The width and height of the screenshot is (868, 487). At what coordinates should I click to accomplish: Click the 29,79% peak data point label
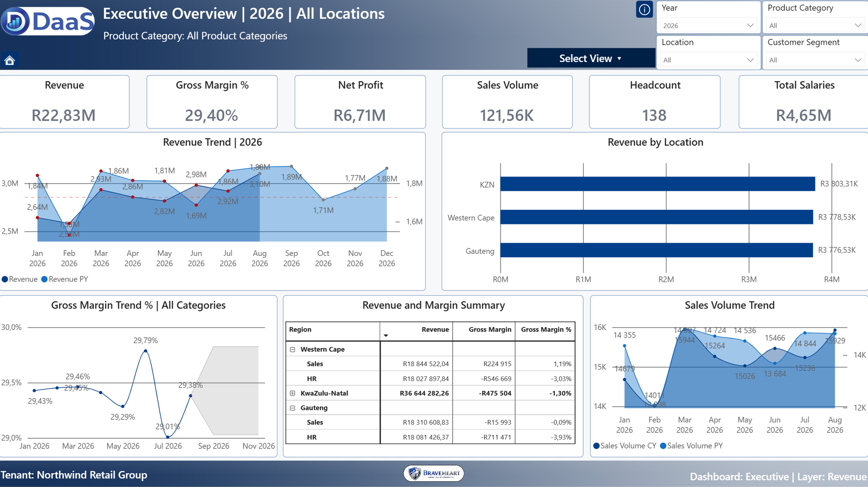pyautogui.click(x=145, y=340)
